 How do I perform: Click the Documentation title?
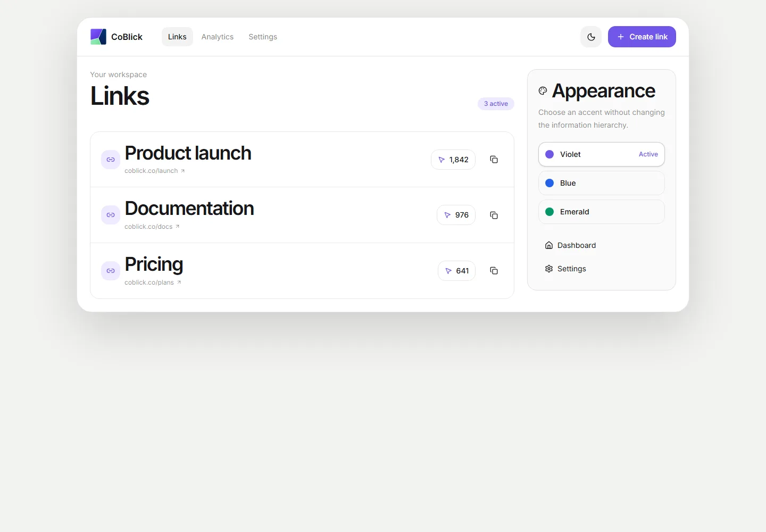point(189,209)
